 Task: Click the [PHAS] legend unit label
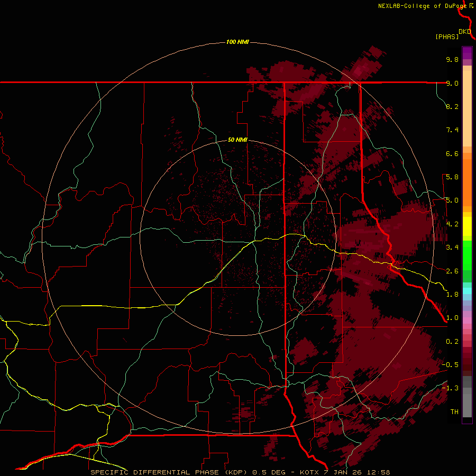447,36
